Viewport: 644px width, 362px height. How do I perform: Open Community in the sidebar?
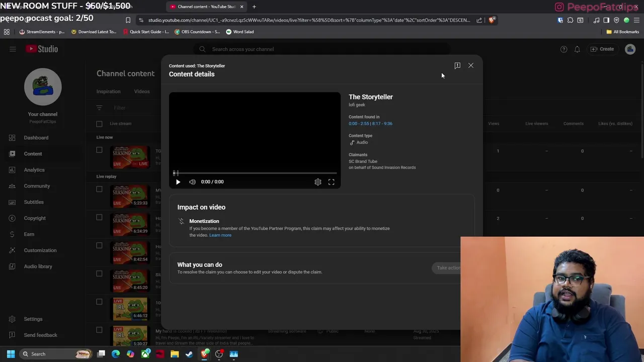point(37,186)
